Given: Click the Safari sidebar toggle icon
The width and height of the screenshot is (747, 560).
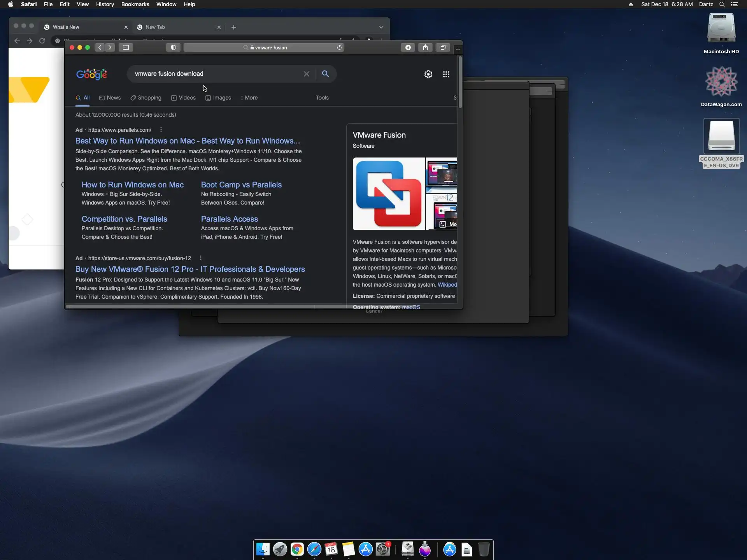Looking at the screenshot, I should point(126,47).
